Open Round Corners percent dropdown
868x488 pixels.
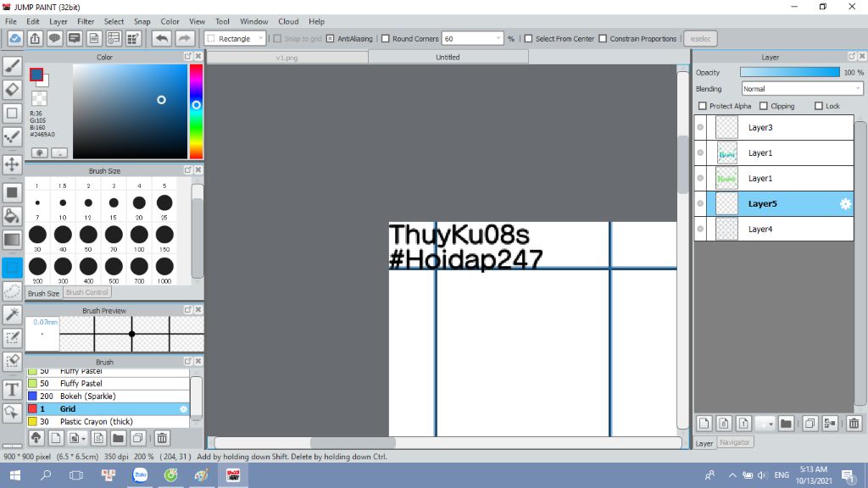[x=472, y=39]
